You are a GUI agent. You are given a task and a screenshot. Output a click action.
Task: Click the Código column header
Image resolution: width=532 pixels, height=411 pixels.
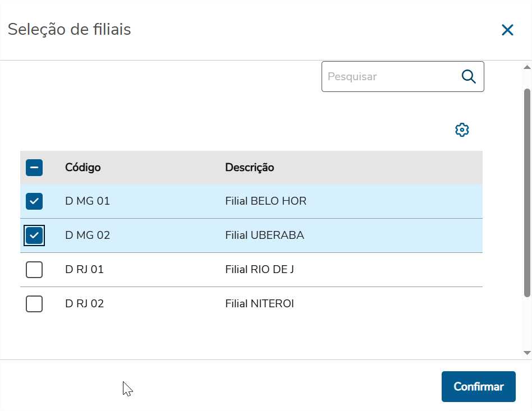pos(83,168)
